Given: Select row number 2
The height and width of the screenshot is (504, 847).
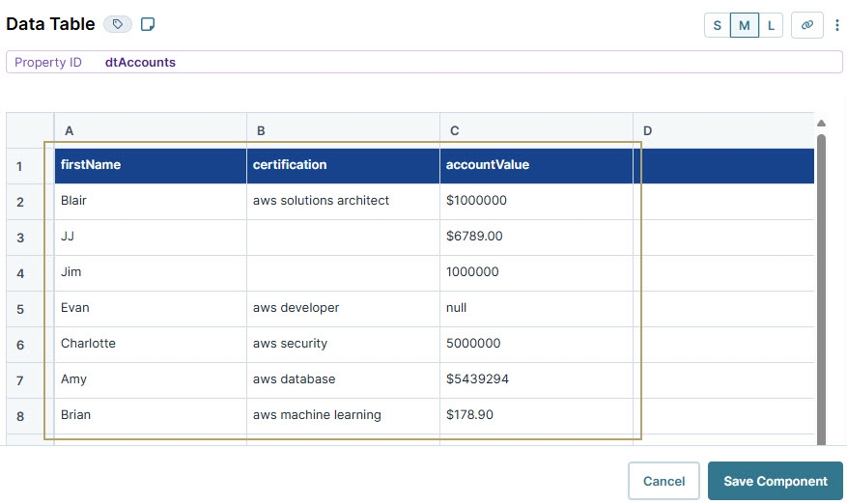Looking at the screenshot, I should click(x=30, y=202).
